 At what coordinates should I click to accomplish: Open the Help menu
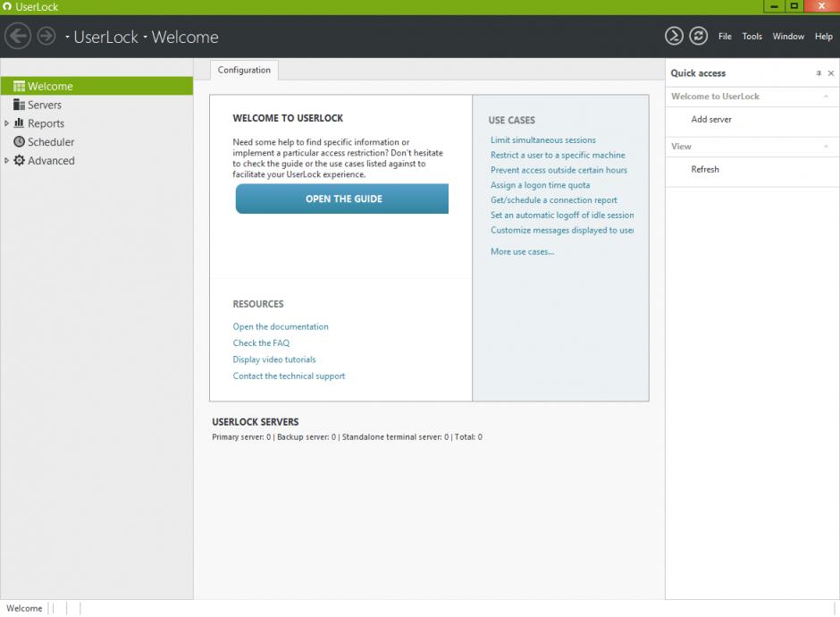824,37
